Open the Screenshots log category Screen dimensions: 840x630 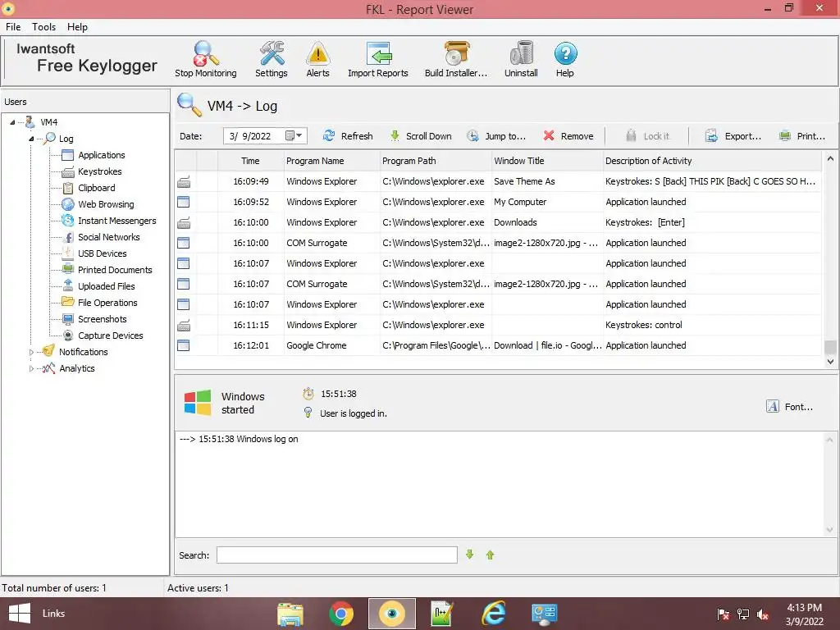tap(103, 319)
